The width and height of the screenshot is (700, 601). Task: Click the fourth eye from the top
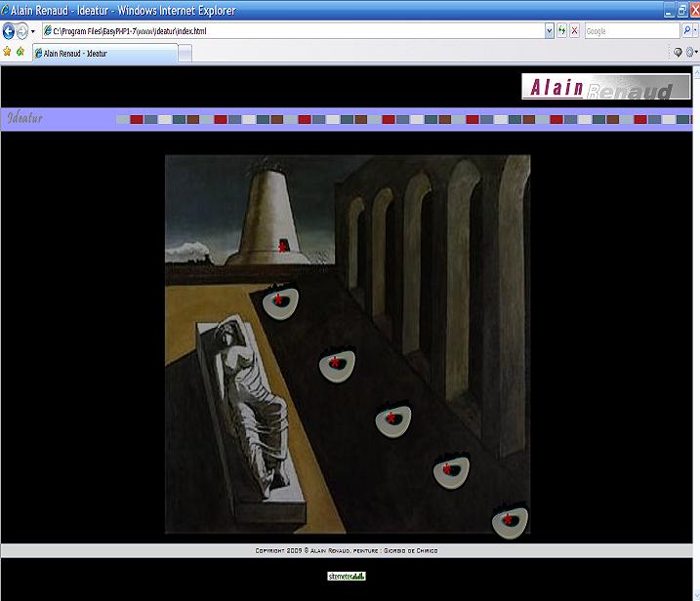pyautogui.click(x=451, y=471)
